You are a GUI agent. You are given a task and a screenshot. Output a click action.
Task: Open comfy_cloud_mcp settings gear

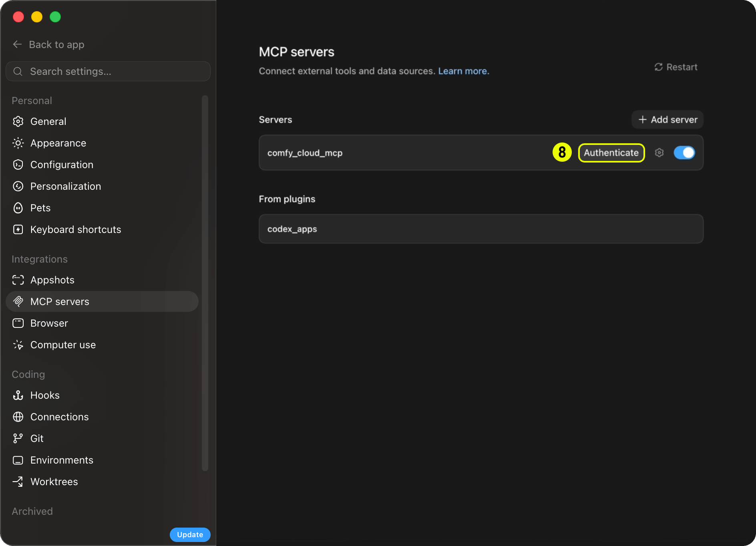click(x=659, y=153)
